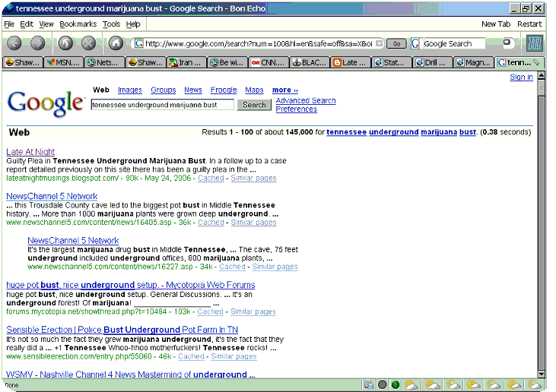Open the Mycotopia Web Forums result

click(x=131, y=285)
